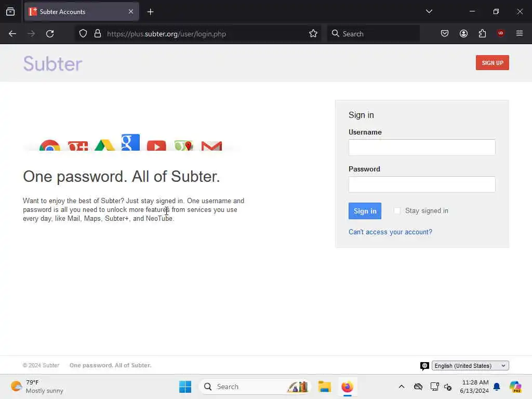The image size is (532, 399).
Task: Click the YouTube product icon
Action: tap(156, 146)
